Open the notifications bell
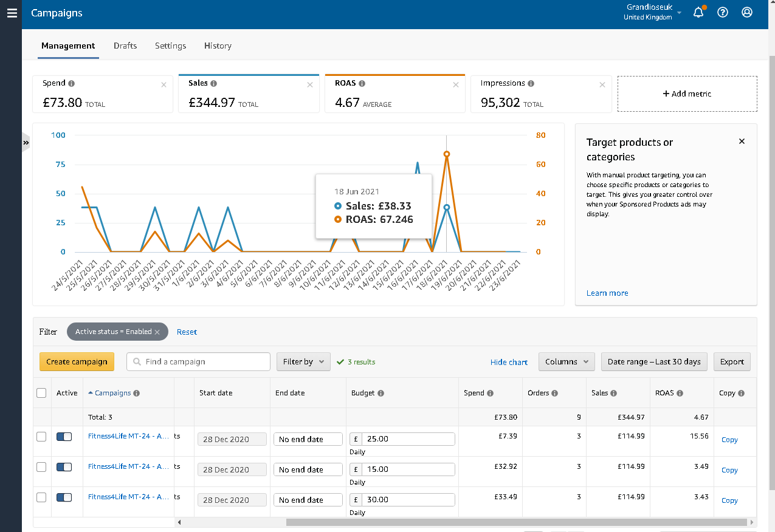 pyautogui.click(x=698, y=13)
